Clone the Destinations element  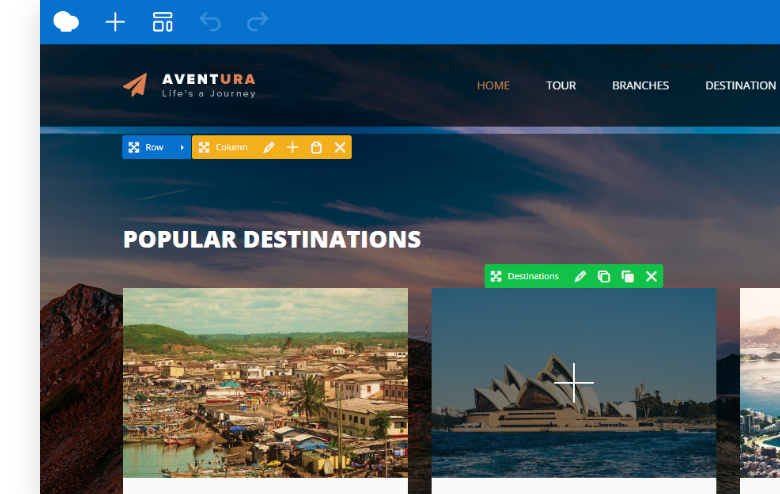pos(627,276)
